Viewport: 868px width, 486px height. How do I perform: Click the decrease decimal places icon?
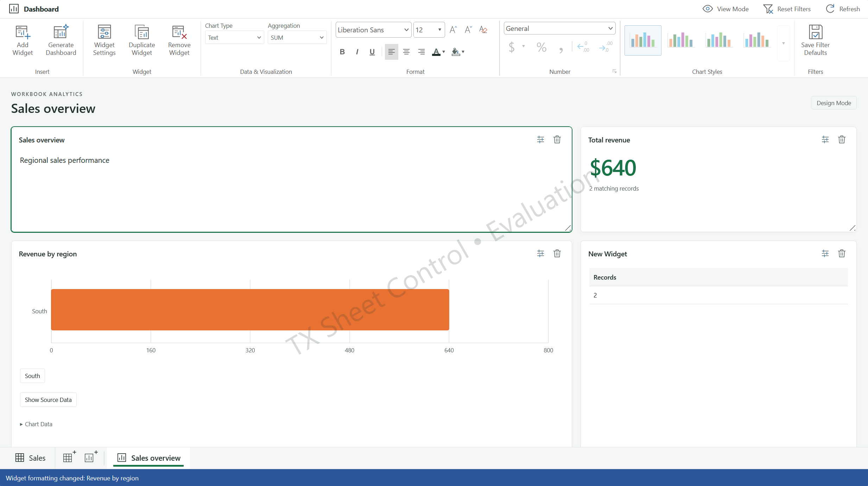click(x=606, y=47)
